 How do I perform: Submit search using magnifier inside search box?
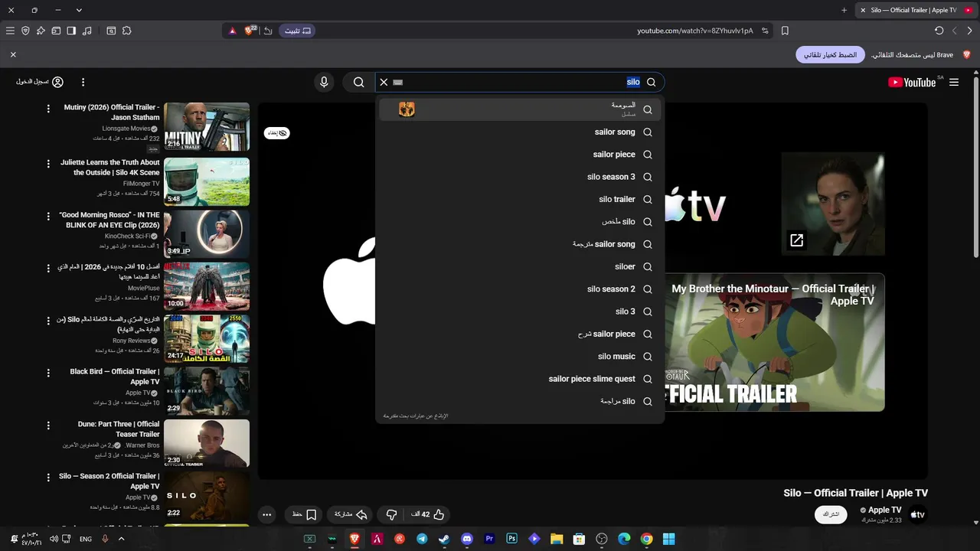click(x=652, y=82)
